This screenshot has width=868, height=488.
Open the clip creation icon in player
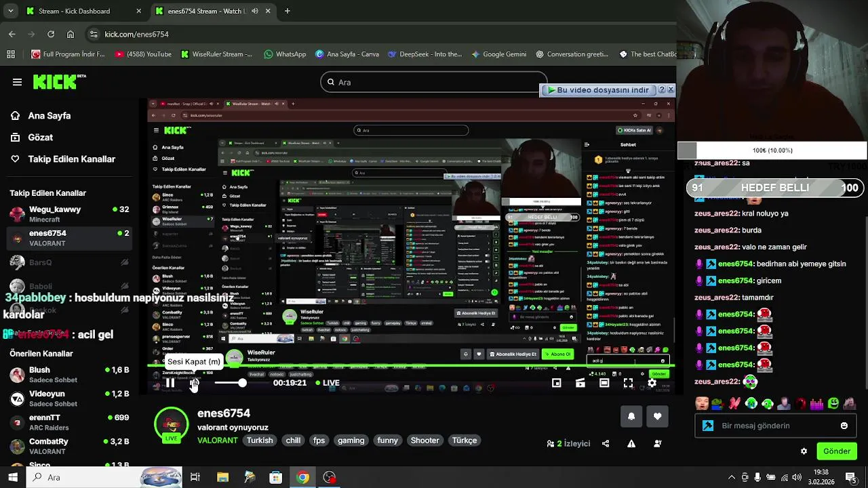(x=580, y=383)
